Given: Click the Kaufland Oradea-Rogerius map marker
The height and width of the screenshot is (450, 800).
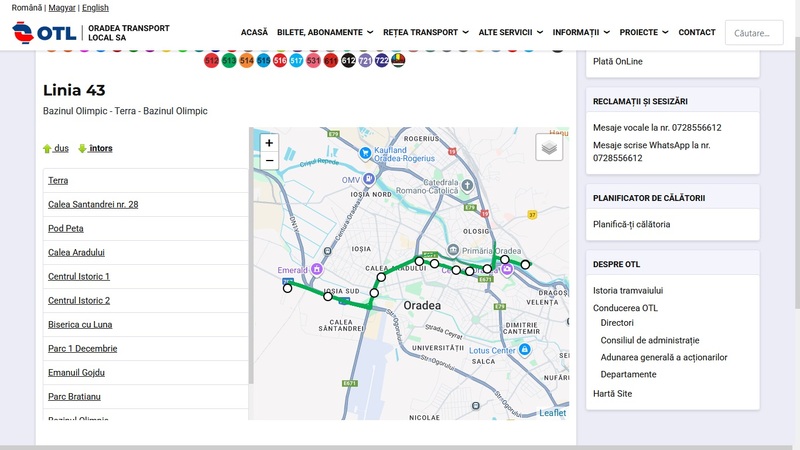Looking at the screenshot, I should (x=366, y=154).
